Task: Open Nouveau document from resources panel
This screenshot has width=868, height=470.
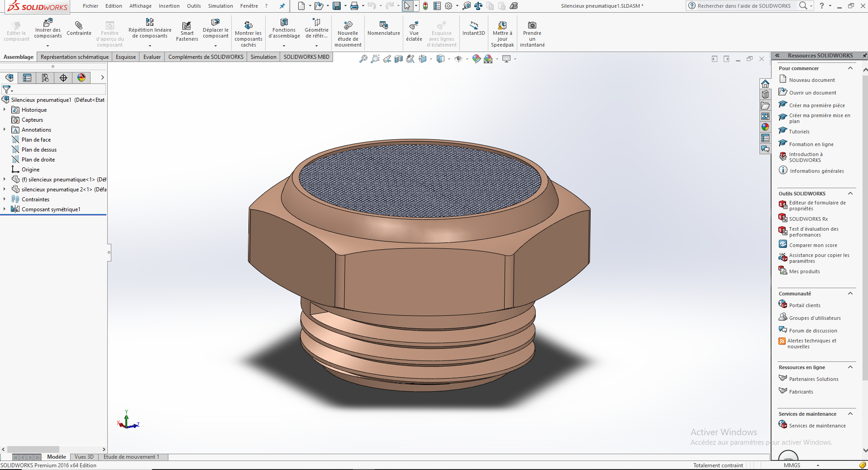Action: (x=812, y=80)
